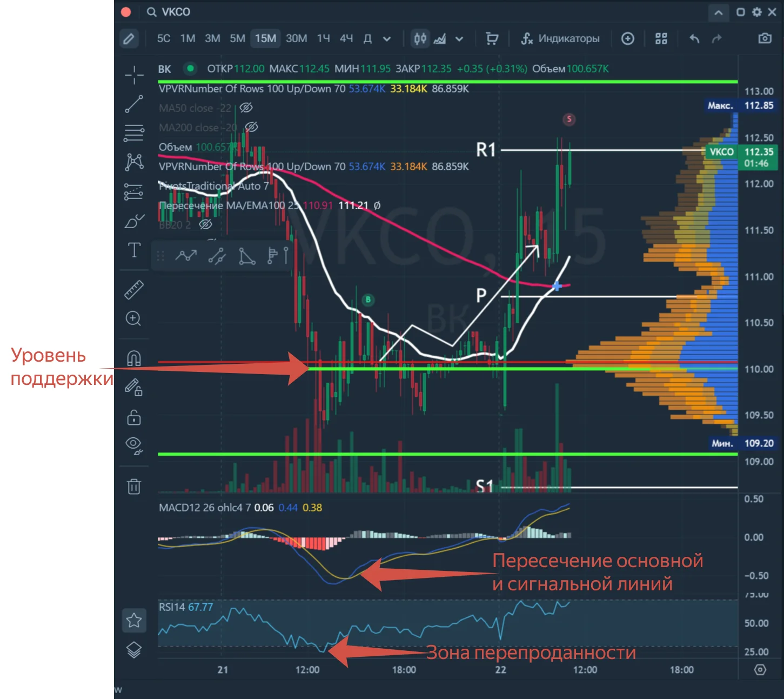Toggle lock-all-drawings pencil with padlock
Image resolution: width=784 pixels, height=699 pixels.
[x=133, y=388]
